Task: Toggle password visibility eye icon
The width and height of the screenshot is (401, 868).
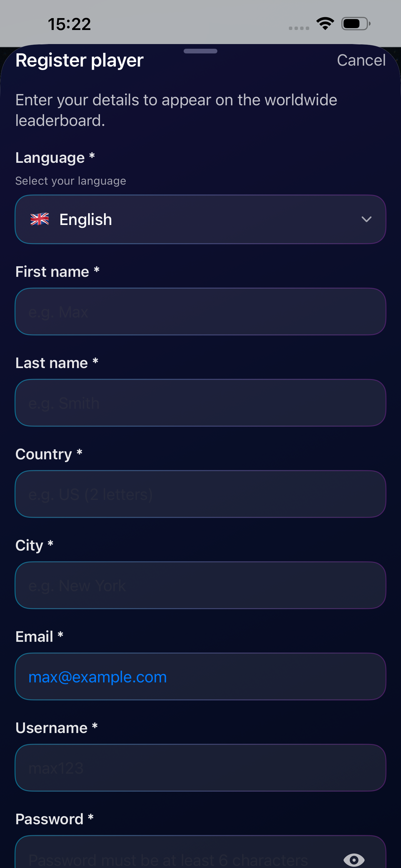Action: point(354,860)
